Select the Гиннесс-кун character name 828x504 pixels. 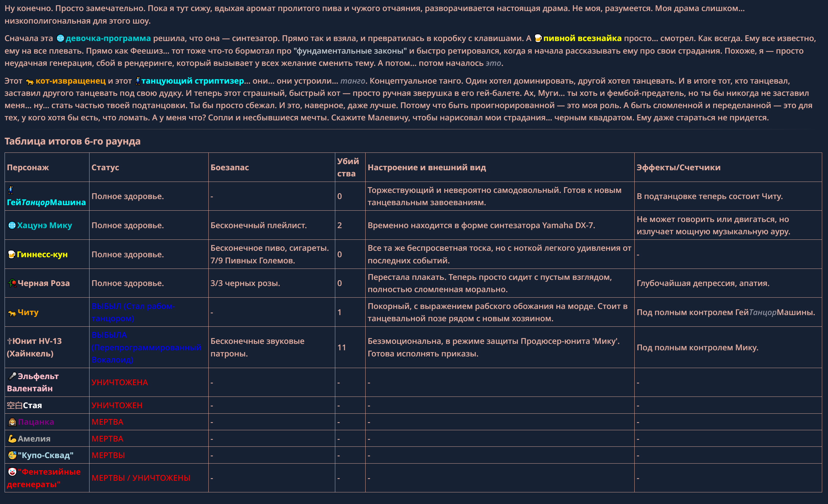pos(42,254)
